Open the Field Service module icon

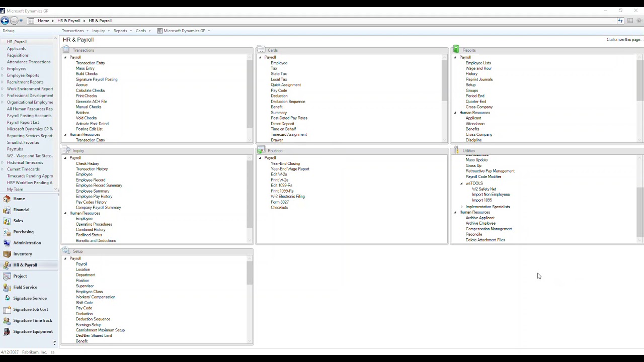coord(7,287)
